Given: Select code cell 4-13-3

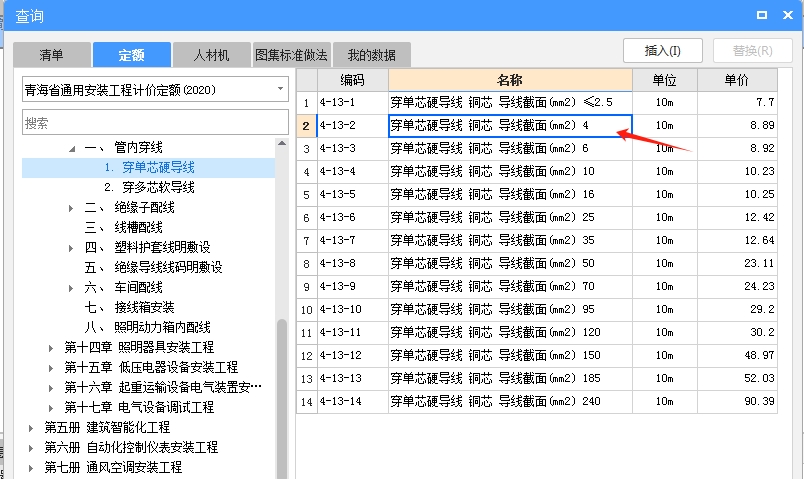Looking at the screenshot, I should (x=353, y=149).
